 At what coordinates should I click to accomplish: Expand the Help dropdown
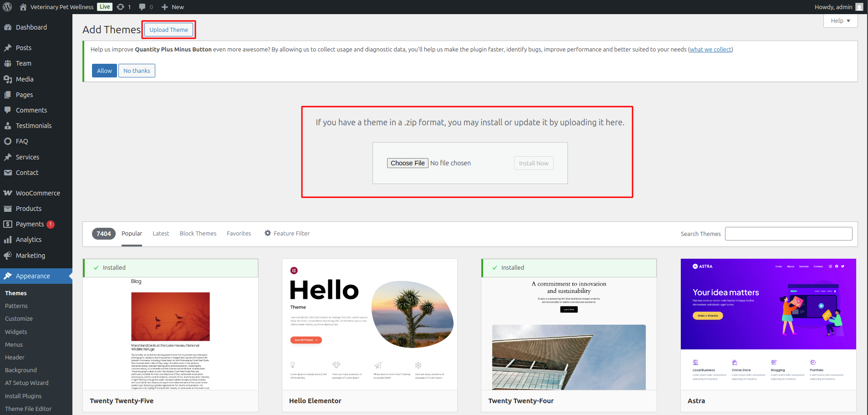coord(840,21)
